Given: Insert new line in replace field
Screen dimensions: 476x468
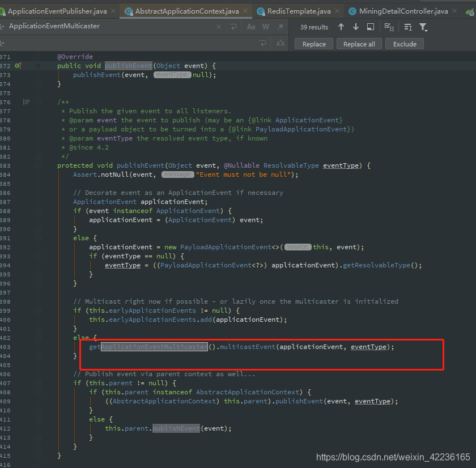Looking at the screenshot, I should 263,43.
